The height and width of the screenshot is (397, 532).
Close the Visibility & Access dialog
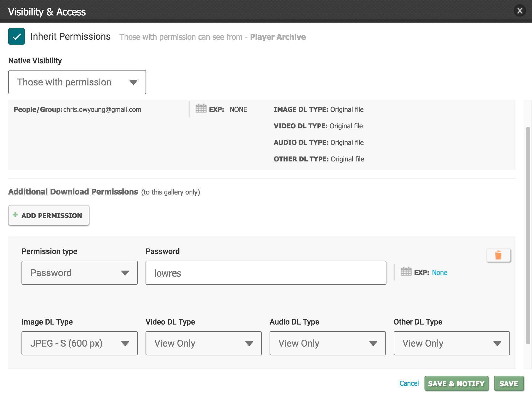tap(520, 11)
